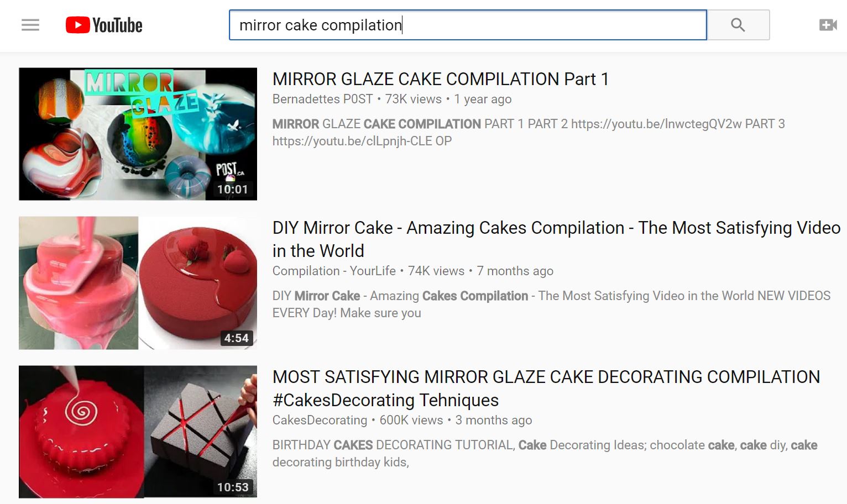Visit the Compilation - YourLife channel
Viewport: 847px width, 504px height.
click(334, 271)
